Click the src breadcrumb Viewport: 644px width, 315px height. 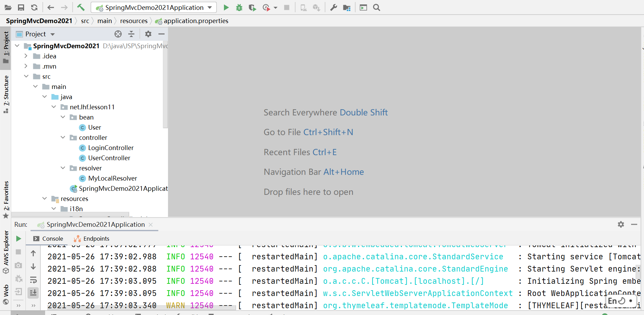(85, 21)
